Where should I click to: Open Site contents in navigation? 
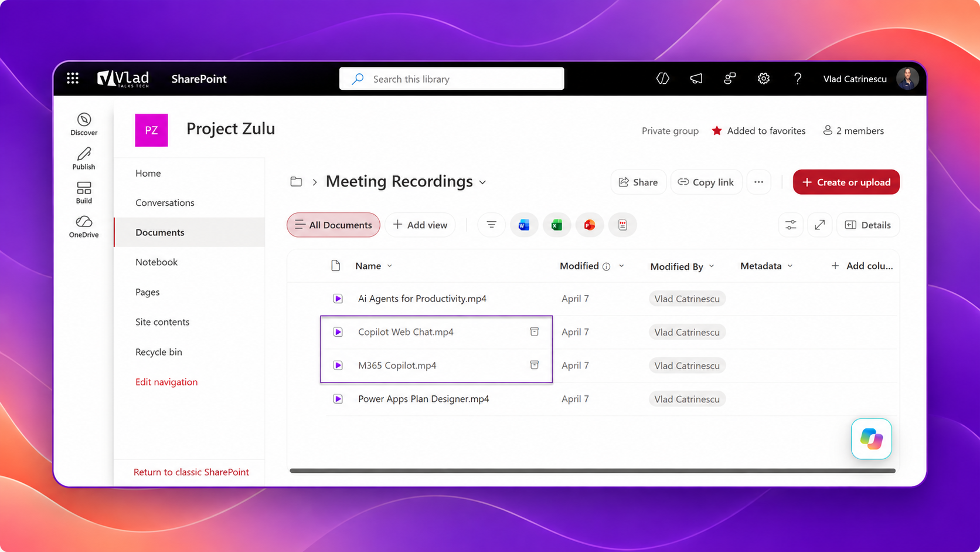click(x=162, y=322)
